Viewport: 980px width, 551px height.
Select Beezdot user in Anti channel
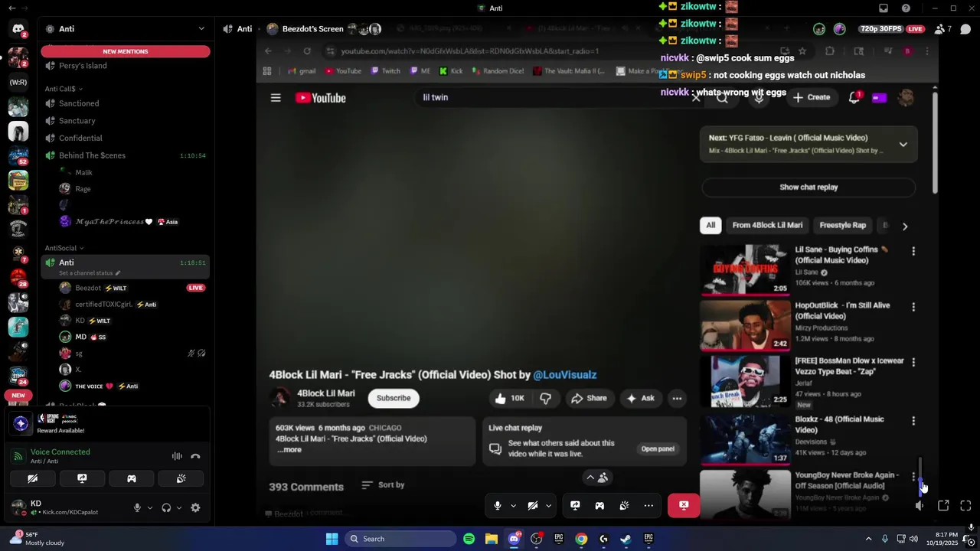point(87,288)
